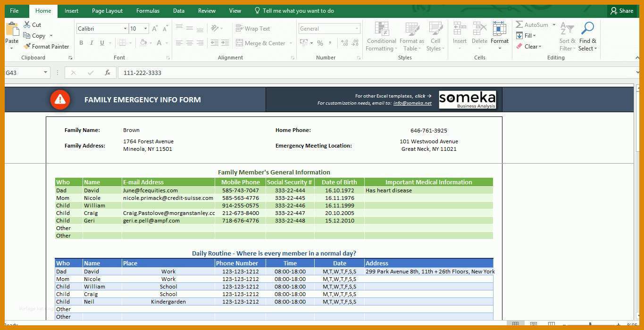
Task: Click Tell me what you want to do
Action: (x=294, y=10)
